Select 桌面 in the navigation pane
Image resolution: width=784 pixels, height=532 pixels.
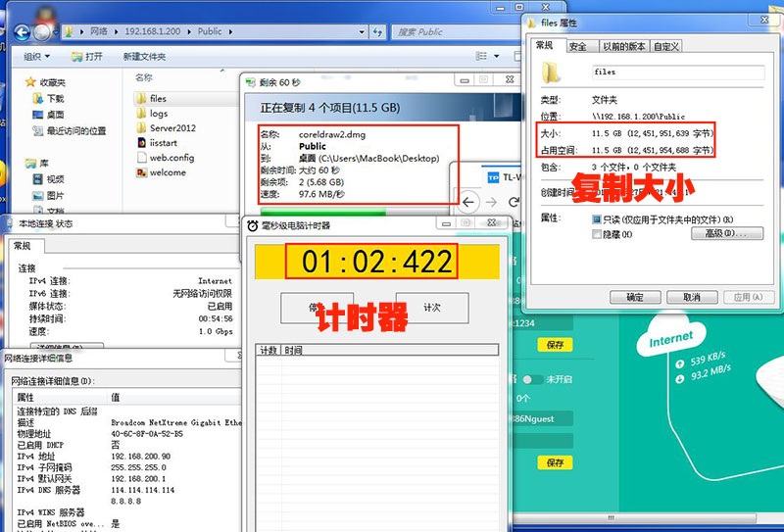coord(48,115)
